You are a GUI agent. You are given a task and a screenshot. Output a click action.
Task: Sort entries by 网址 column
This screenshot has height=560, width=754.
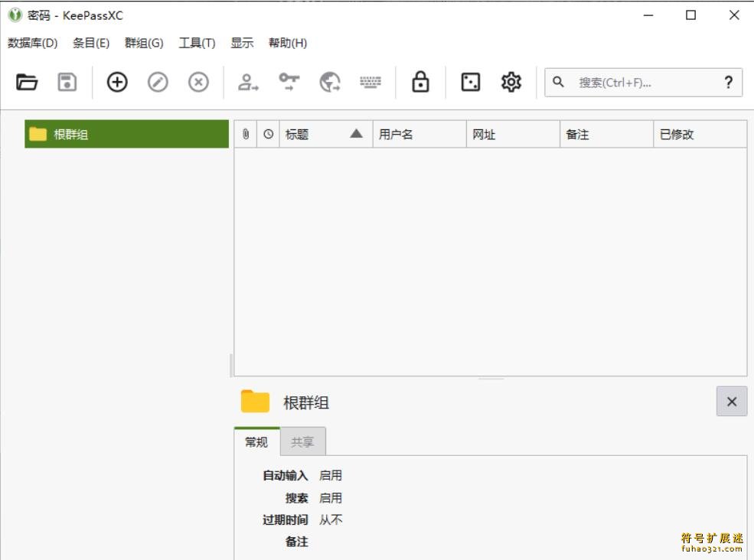513,134
